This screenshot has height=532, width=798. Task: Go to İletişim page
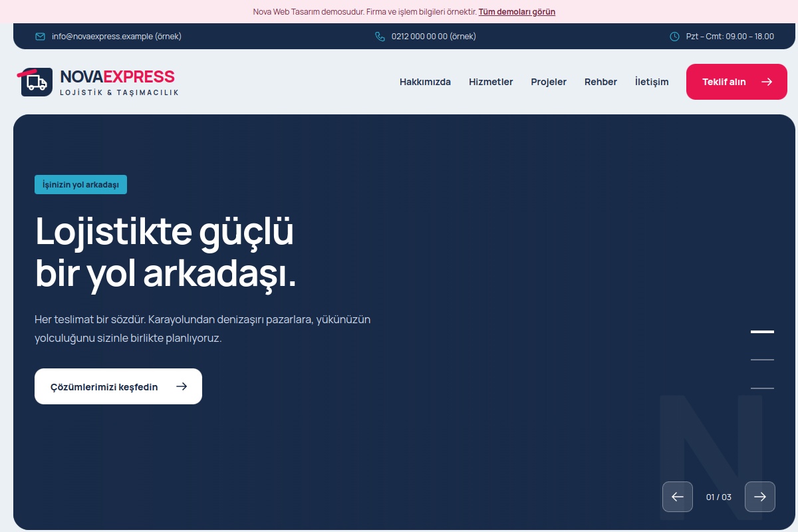652,82
